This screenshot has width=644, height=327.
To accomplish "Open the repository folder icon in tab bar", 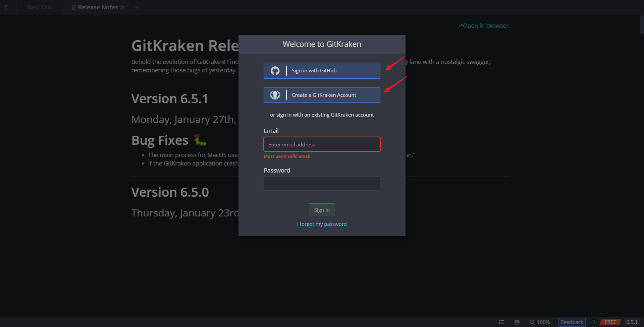I will 8,7.
